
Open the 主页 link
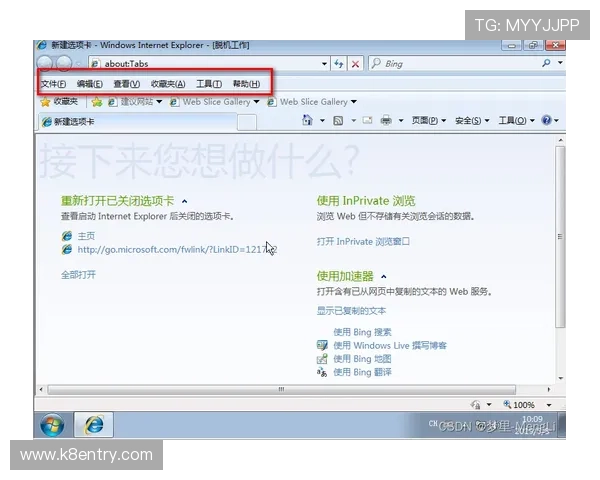point(86,236)
